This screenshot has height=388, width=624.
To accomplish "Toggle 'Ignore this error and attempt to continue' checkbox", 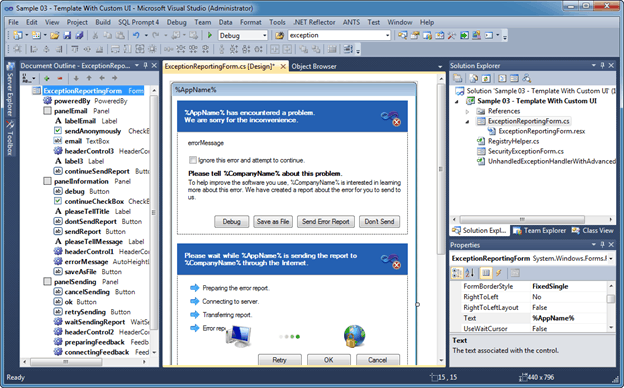I will point(193,160).
